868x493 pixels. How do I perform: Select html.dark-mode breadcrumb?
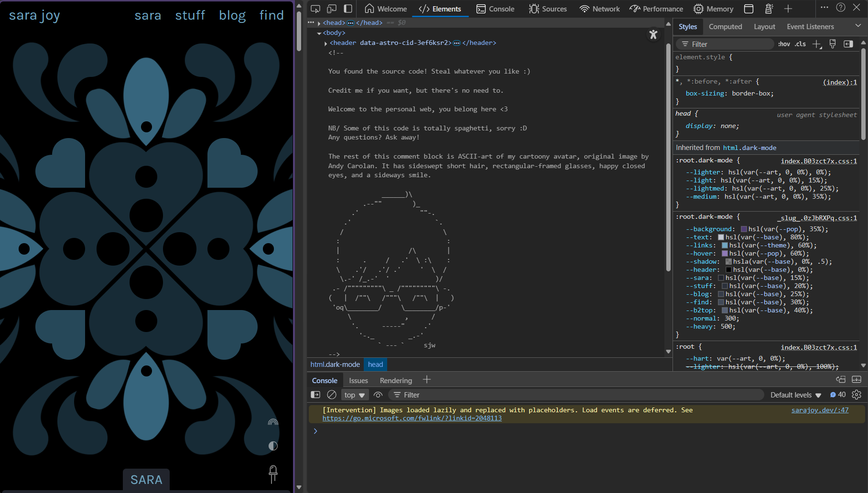click(335, 364)
